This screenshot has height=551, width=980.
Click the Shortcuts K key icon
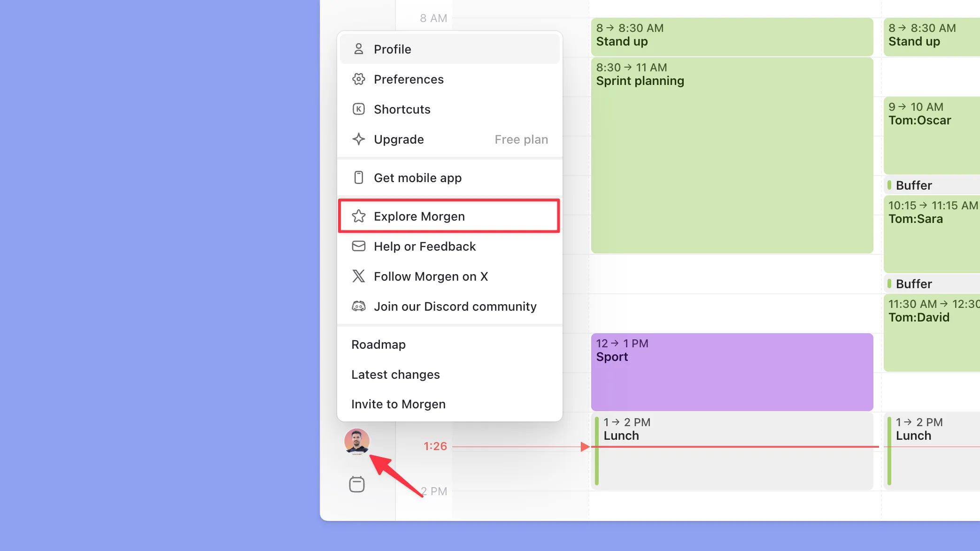(x=359, y=109)
